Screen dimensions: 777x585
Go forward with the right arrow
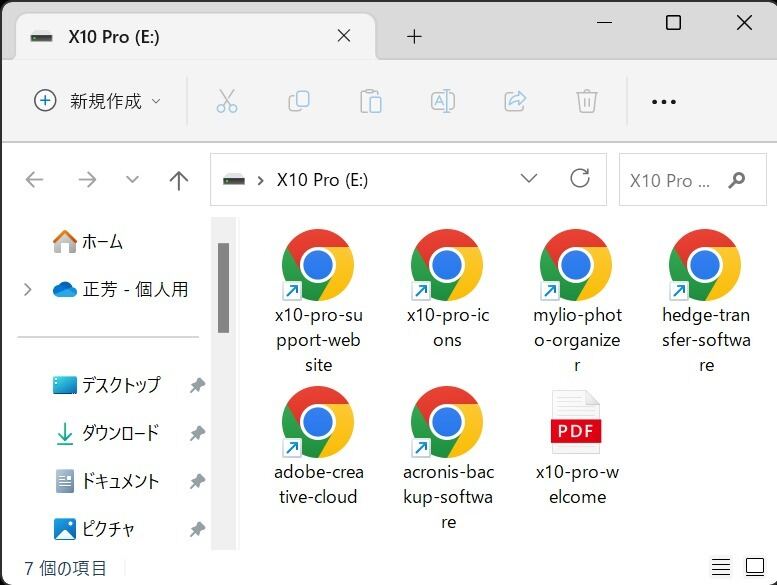click(x=87, y=180)
